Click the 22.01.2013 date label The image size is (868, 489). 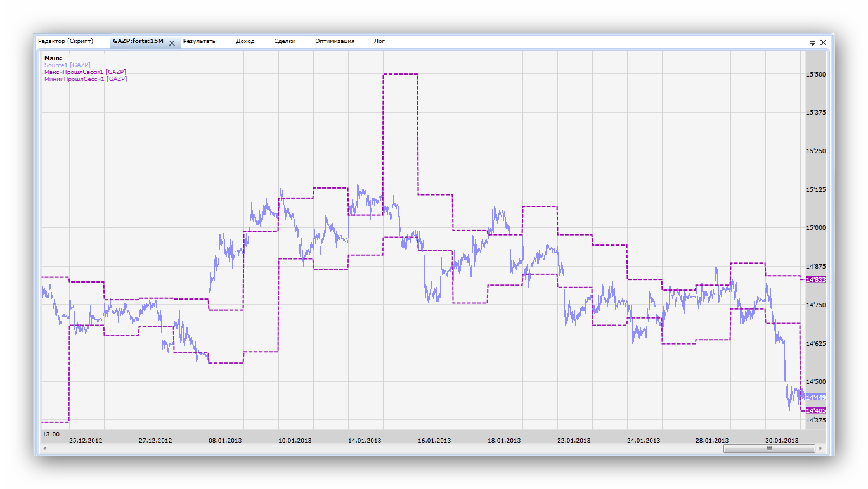(574, 440)
